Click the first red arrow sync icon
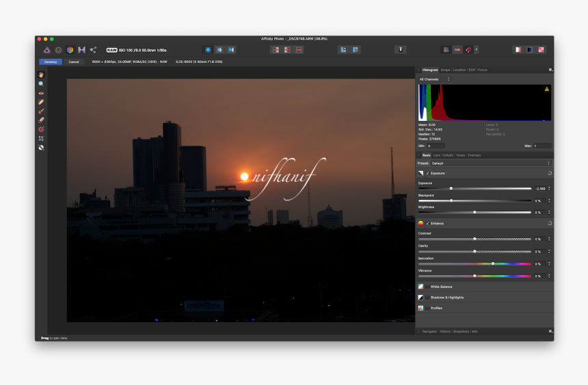The width and height of the screenshot is (588, 385). pyautogui.click(x=276, y=50)
